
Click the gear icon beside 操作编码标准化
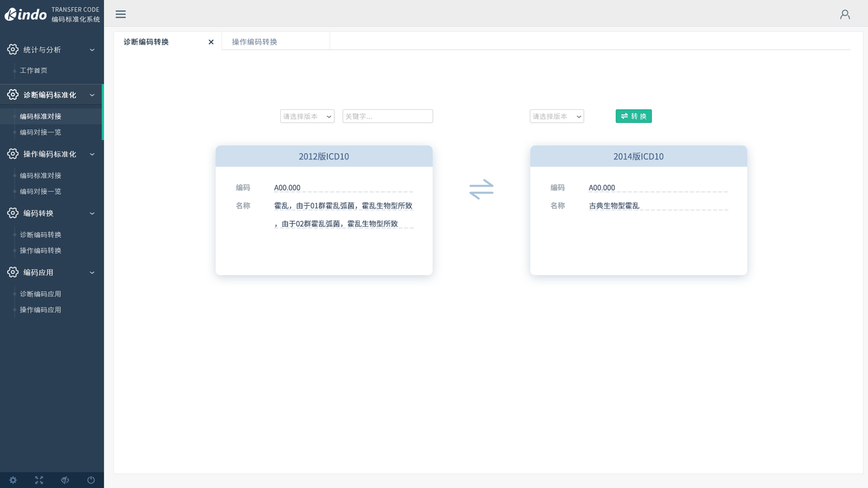click(13, 154)
